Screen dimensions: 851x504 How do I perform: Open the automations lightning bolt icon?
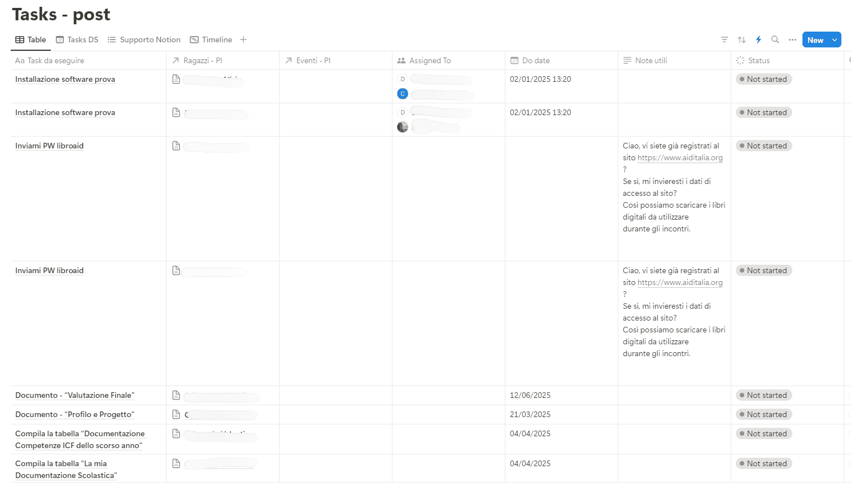758,40
